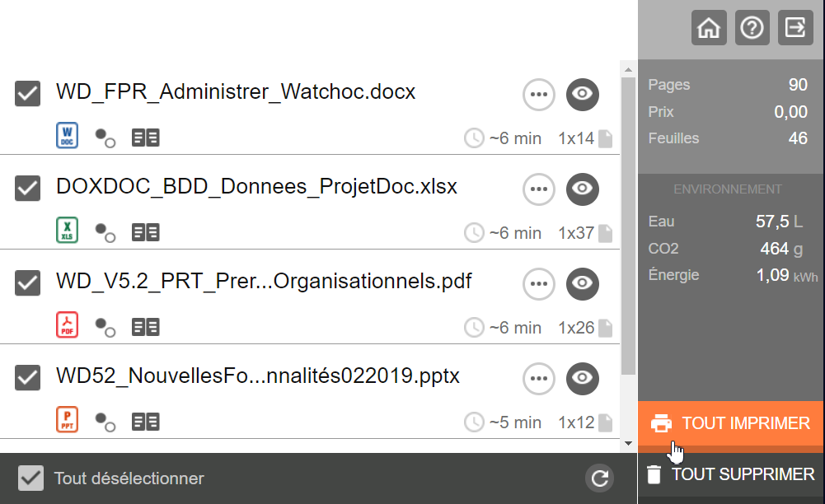Uncheck WD_FPR_Administrer_Watchoc.docx checkbox

29,94
